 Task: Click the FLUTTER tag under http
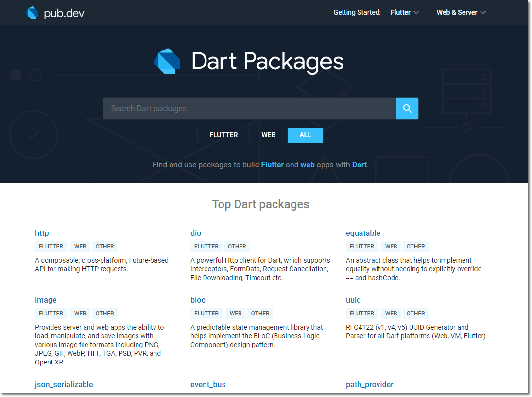[x=51, y=247]
